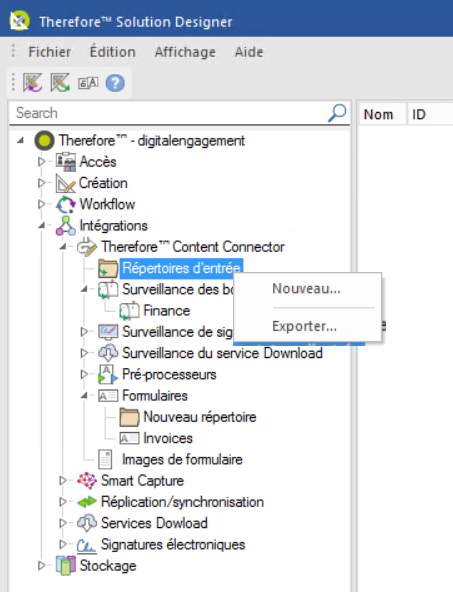Image resolution: width=453 pixels, height=592 pixels.
Task: Click the Invoices form icon
Action: pos(129,438)
